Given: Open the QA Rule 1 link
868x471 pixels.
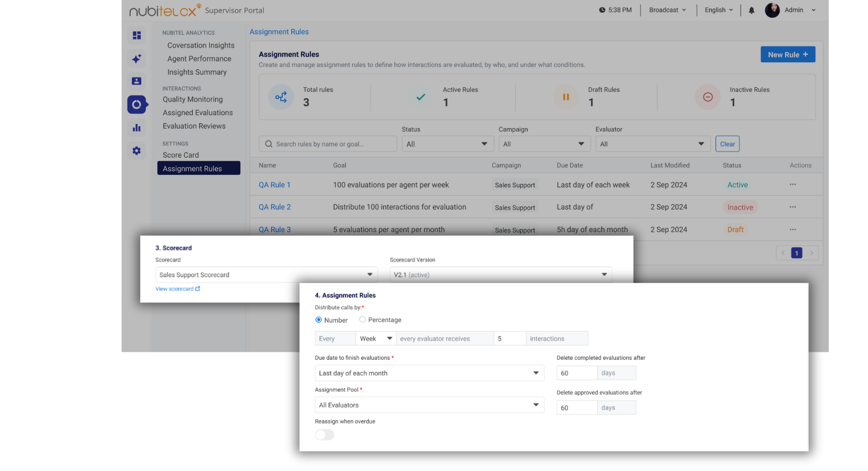Looking at the screenshot, I should (x=274, y=185).
